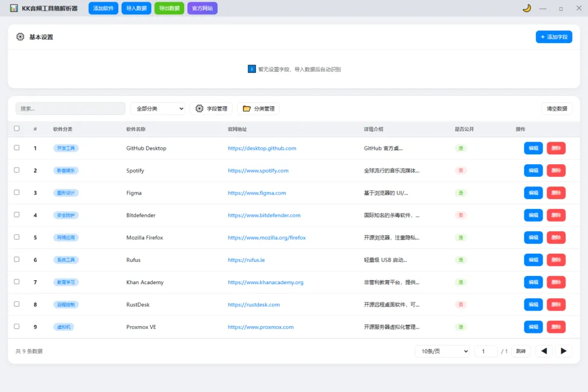
Task: Open the www.bitdefender.com link
Action: pos(264,215)
